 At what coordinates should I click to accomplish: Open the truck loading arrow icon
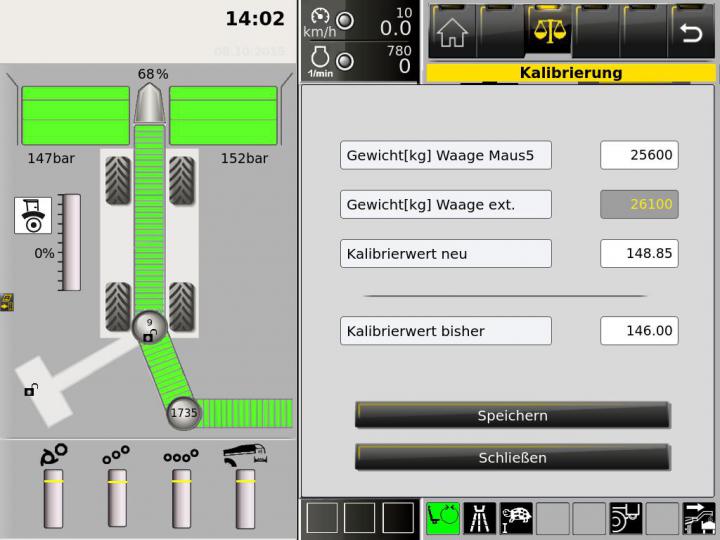[699, 517]
